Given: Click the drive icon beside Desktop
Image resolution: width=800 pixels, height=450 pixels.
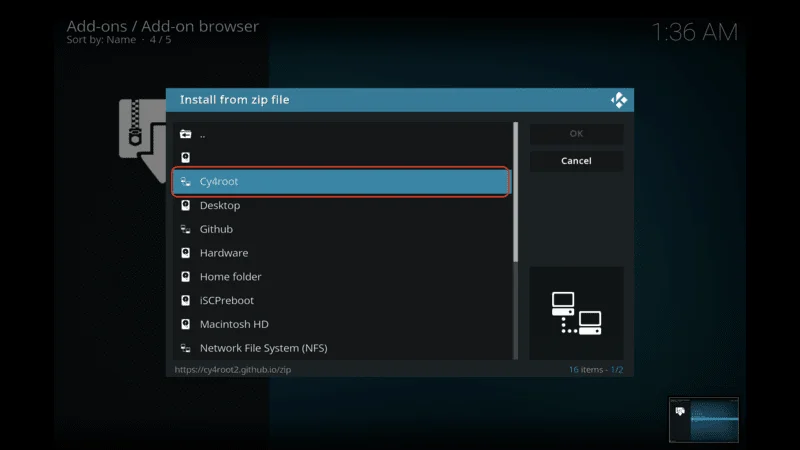Looking at the screenshot, I should pos(185,205).
